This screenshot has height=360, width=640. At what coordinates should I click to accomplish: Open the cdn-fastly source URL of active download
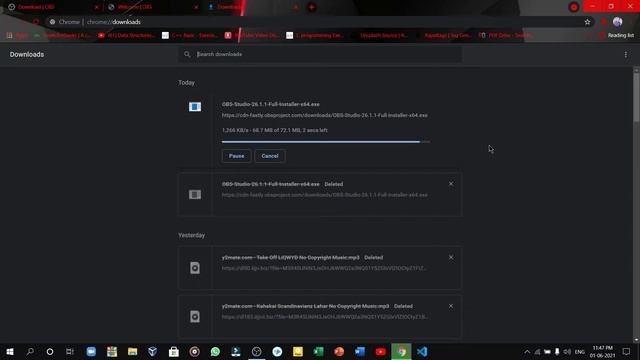324,116
